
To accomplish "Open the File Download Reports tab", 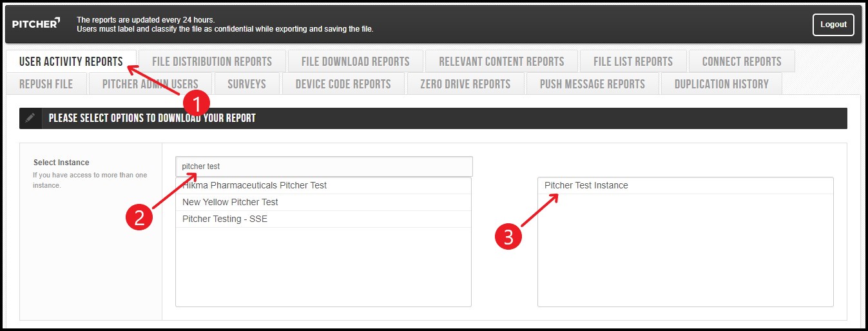I will click(x=355, y=61).
